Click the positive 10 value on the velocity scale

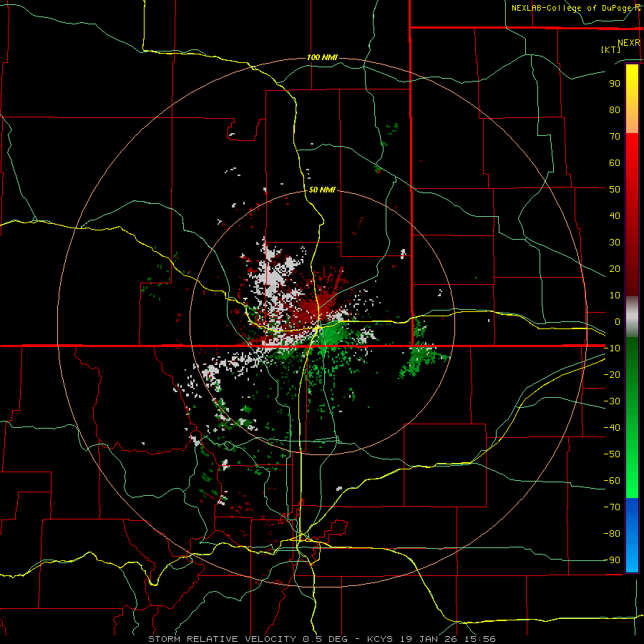pyautogui.click(x=615, y=296)
